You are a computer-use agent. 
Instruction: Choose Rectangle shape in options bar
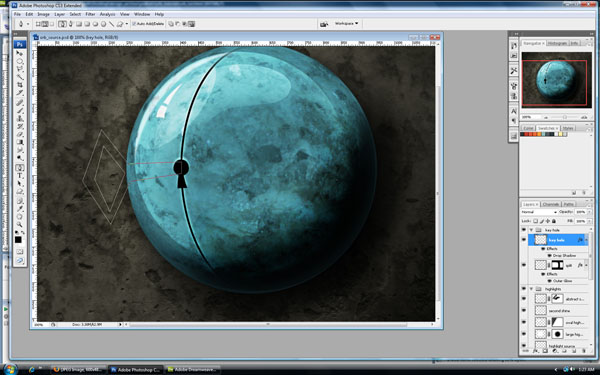tap(79, 24)
